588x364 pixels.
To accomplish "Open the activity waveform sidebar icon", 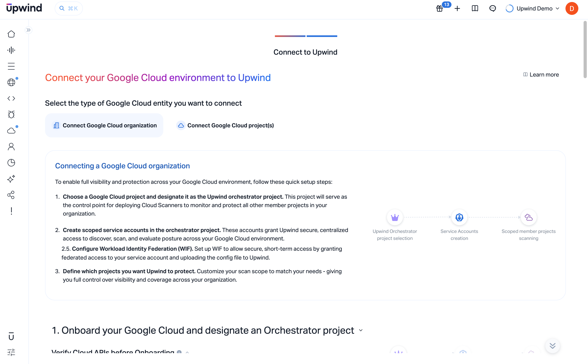I will [x=11, y=50].
